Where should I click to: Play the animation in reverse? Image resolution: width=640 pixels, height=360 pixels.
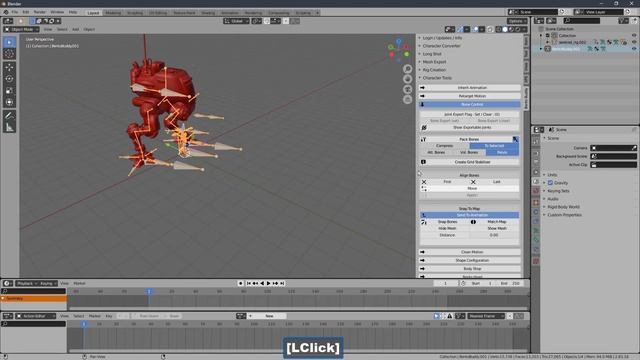[x=262, y=283]
